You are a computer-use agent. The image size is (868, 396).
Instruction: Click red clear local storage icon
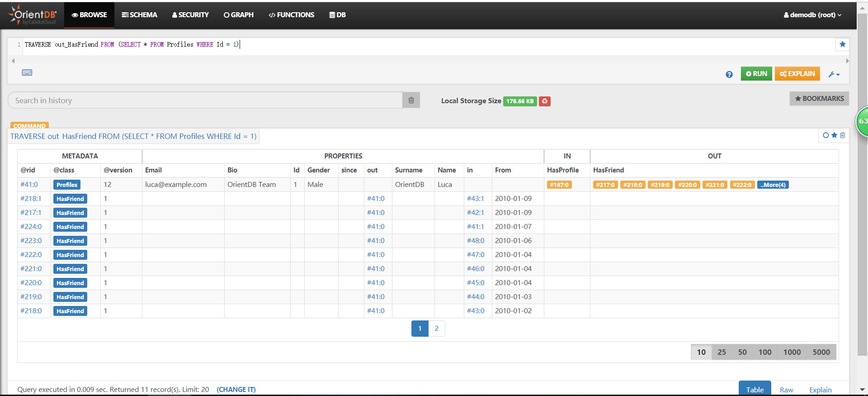coord(545,101)
